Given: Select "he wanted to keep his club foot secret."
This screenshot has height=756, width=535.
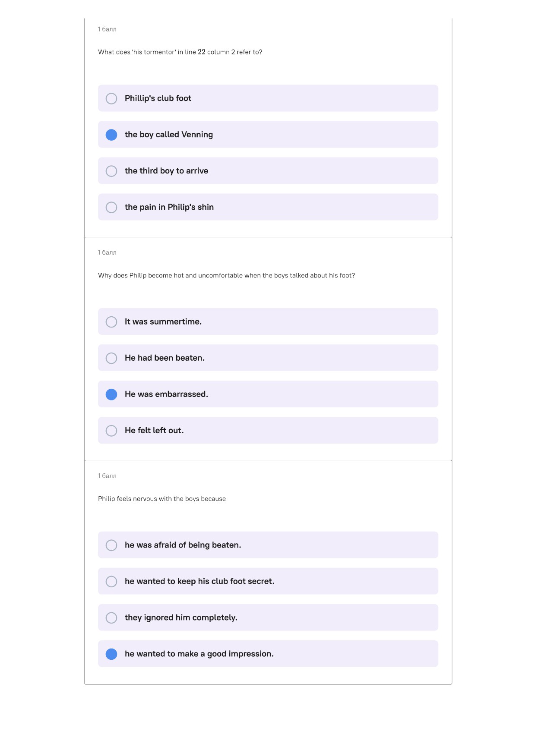Looking at the screenshot, I should (x=111, y=581).
